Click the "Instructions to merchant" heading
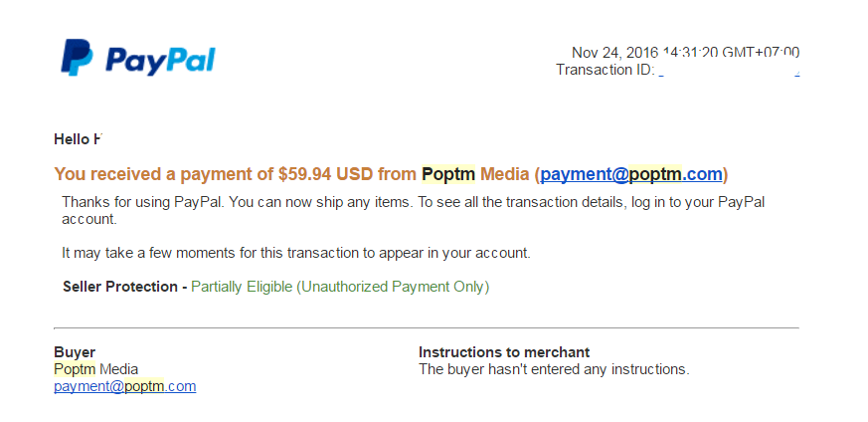The image size is (868, 422). click(x=503, y=352)
